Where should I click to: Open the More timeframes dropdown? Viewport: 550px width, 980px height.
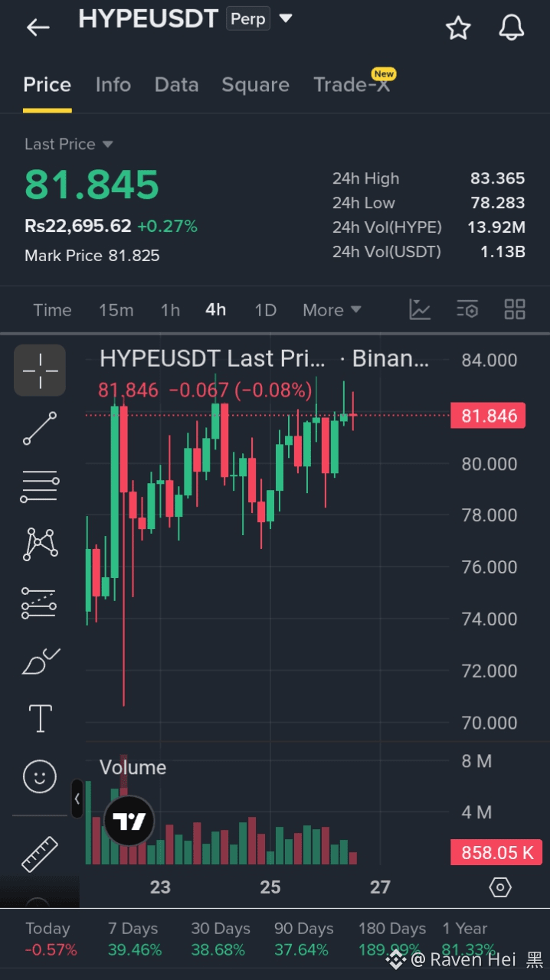click(x=332, y=310)
